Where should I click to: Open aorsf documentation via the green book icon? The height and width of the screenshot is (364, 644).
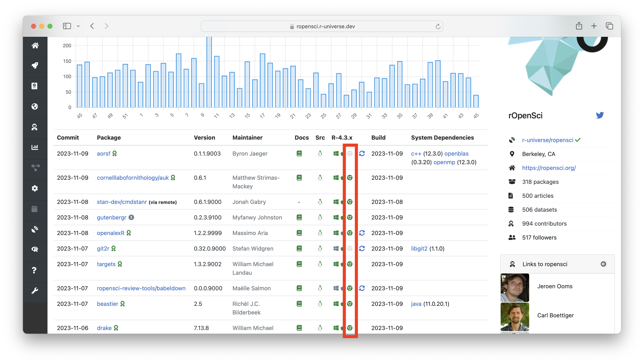(299, 153)
